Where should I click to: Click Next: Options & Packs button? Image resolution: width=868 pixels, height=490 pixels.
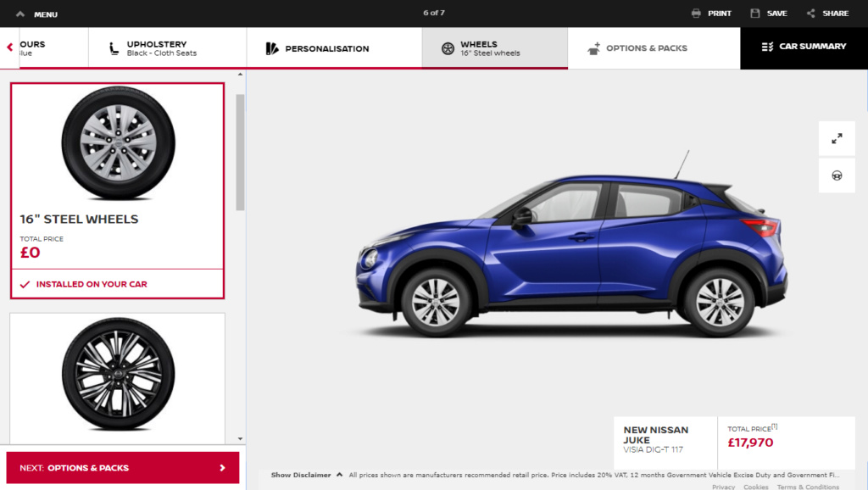tap(123, 468)
